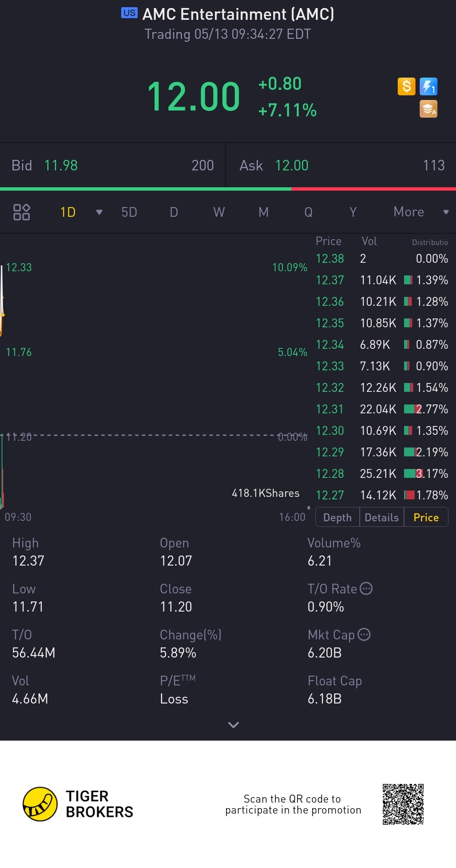Select the 12.37 price row

[382, 280]
